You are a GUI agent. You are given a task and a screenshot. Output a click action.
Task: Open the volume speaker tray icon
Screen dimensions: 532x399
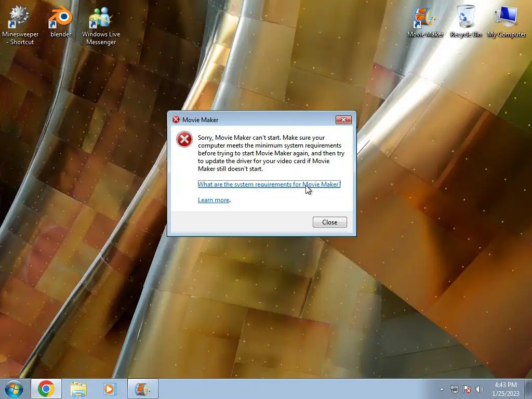click(480, 389)
